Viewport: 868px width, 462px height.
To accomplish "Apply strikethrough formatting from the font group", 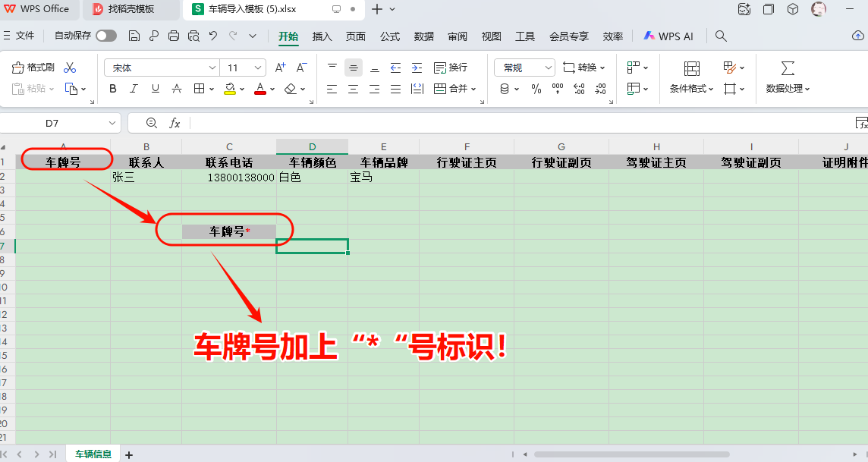I will point(176,89).
